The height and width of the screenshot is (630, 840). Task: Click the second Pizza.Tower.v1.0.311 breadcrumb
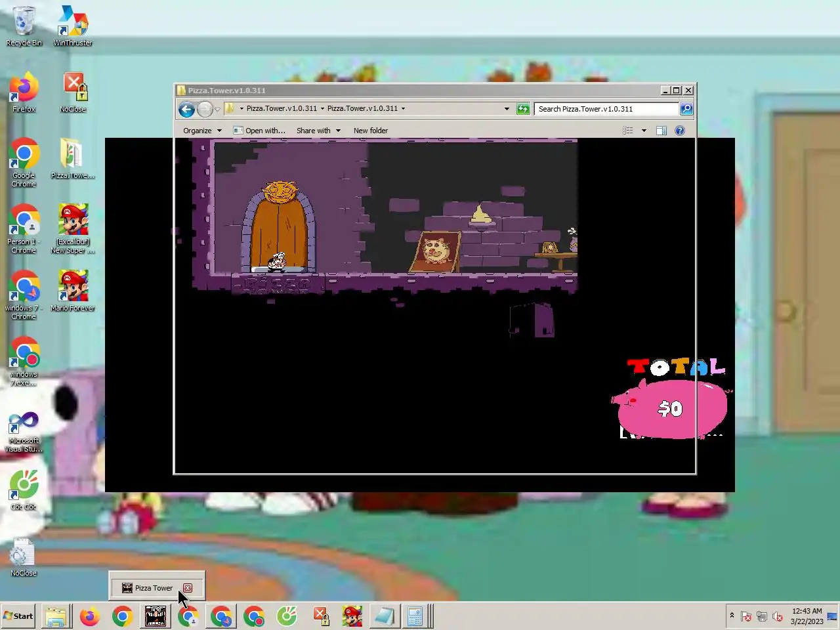tap(362, 109)
